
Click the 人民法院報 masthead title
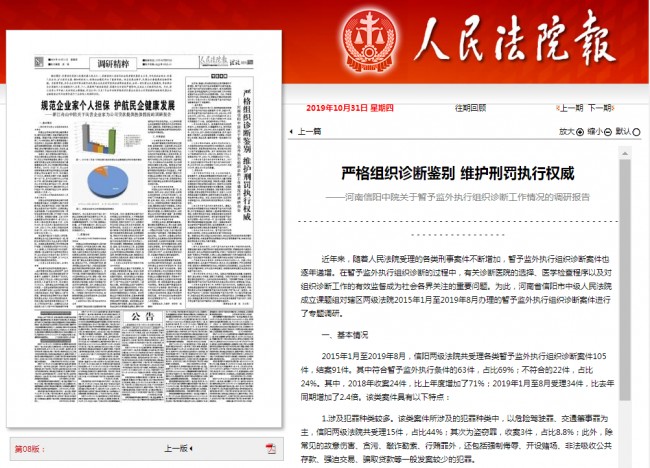tap(516, 40)
